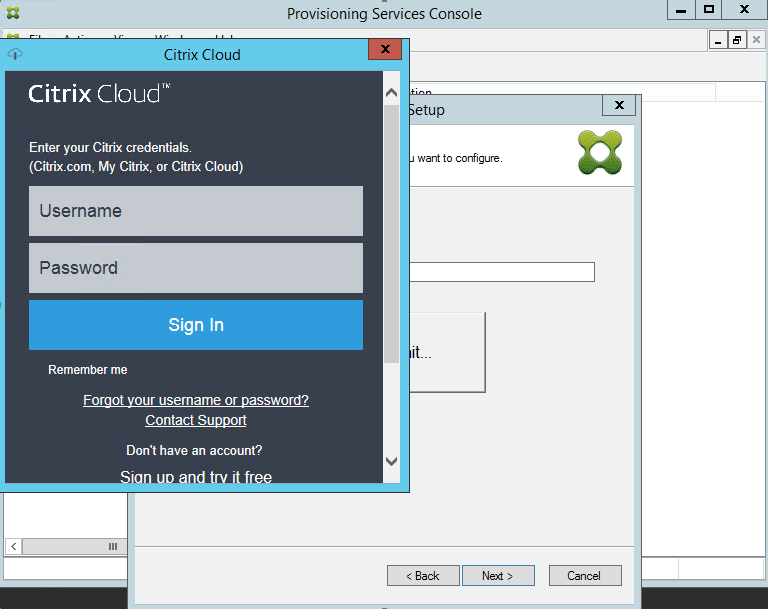Click the Citrix Cloud scrollbar up arrow
Viewport: 768px width, 609px height.
tap(391, 93)
